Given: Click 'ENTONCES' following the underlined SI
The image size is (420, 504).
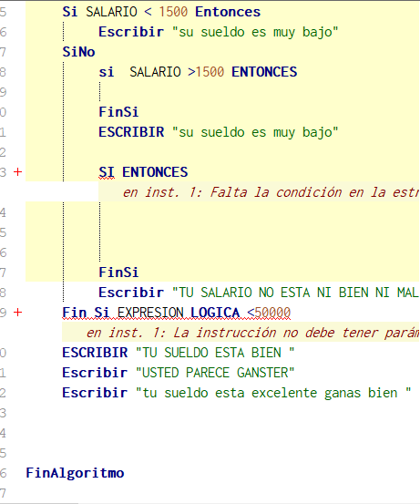Looking at the screenshot, I should point(155,172).
